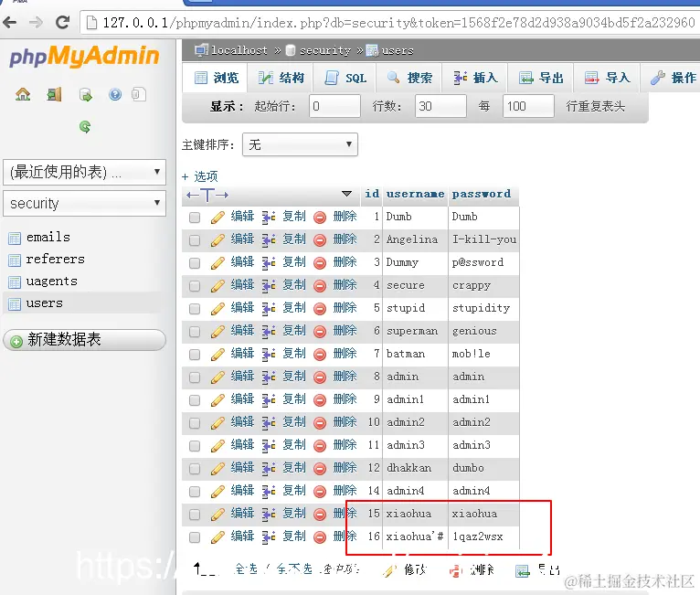Tick checkbox for Angelina row
The width and height of the screenshot is (700, 595).
(x=195, y=240)
